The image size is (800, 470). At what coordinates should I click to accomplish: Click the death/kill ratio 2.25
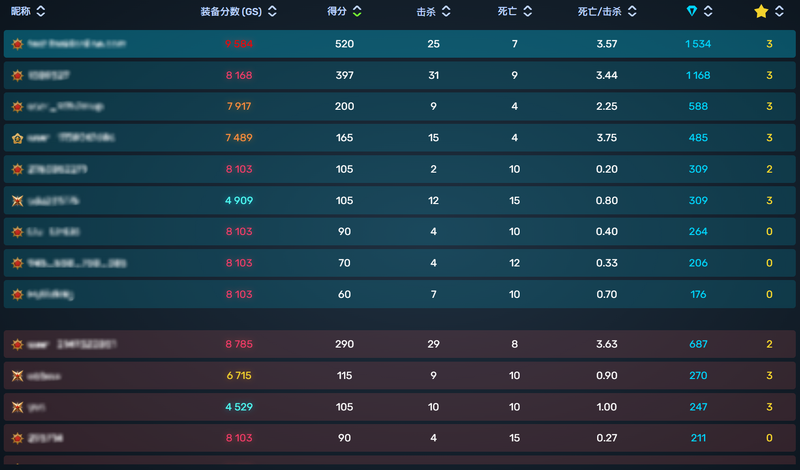coord(607,107)
